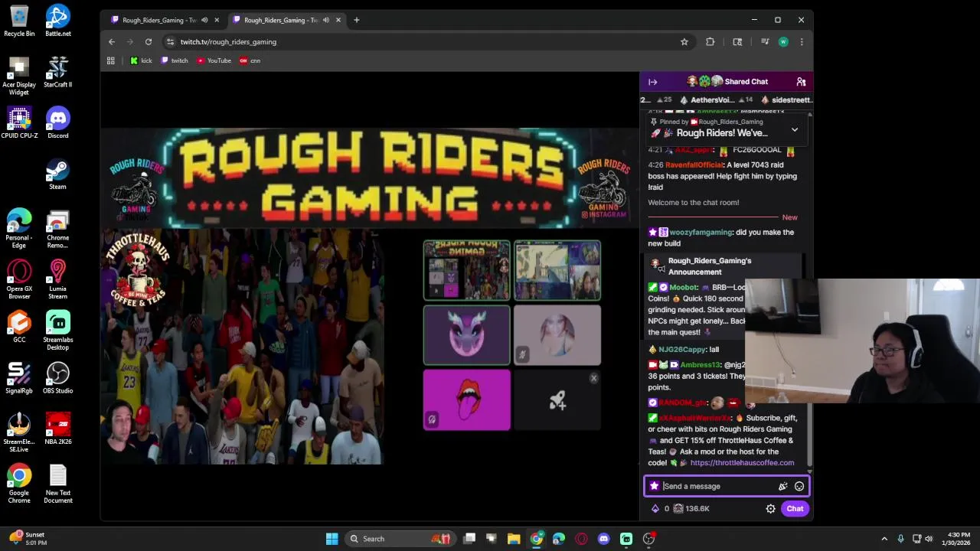980x551 pixels.
Task: Open the cnn bookmark
Action: 250,60
